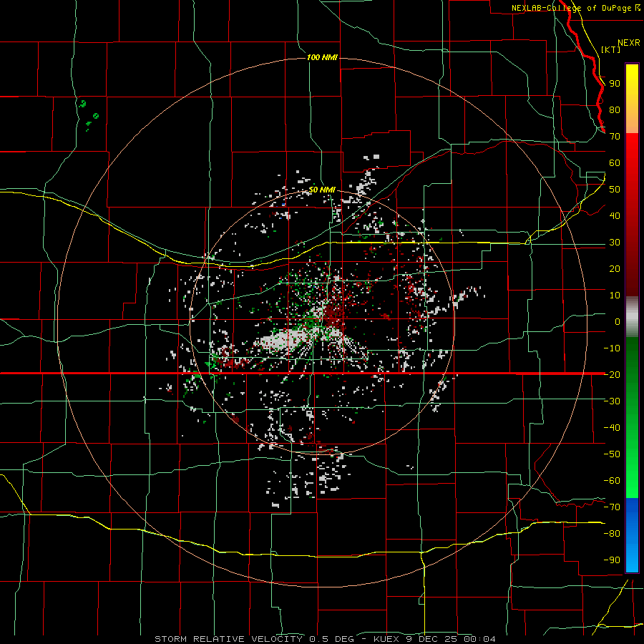Click the Storm Relative Velocity caption at bottom
This screenshot has height=644, width=644.
[x=325, y=639]
